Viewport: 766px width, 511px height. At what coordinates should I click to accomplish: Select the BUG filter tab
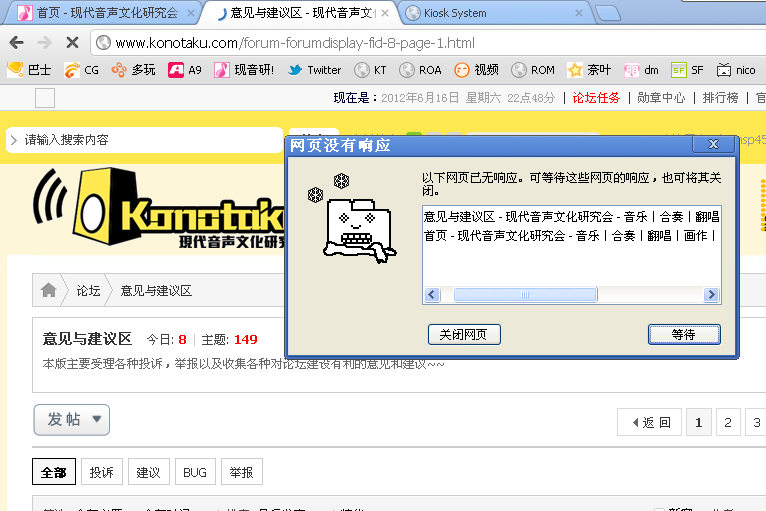(x=195, y=473)
